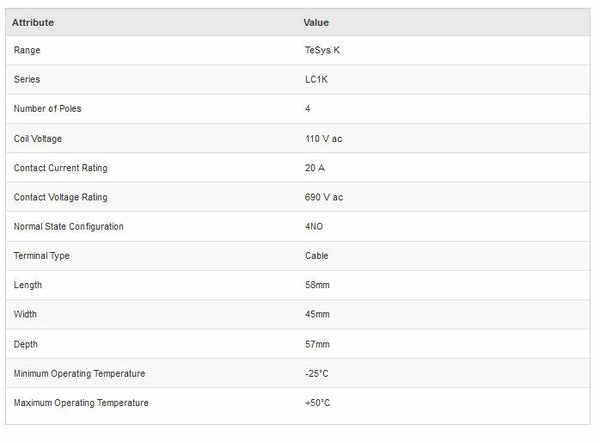Click the 690 V ac value
The height and width of the screenshot is (443, 600).
click(324, 197)
